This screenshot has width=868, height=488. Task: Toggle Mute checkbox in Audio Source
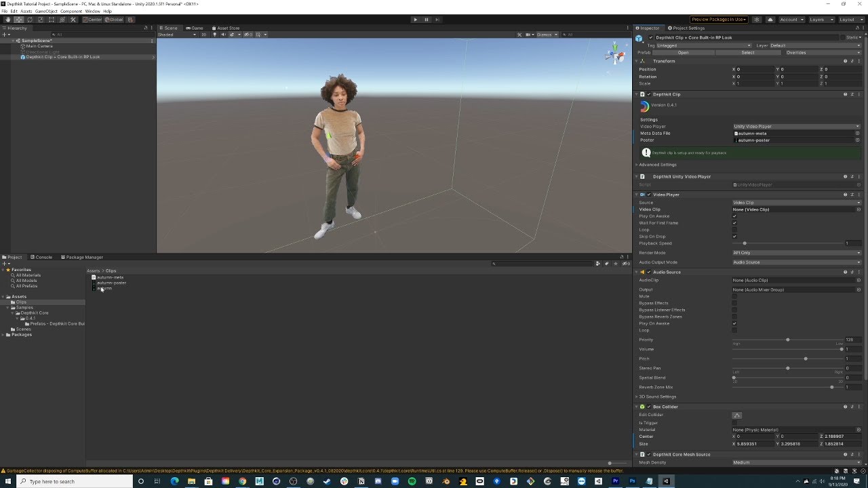[734, 296]
